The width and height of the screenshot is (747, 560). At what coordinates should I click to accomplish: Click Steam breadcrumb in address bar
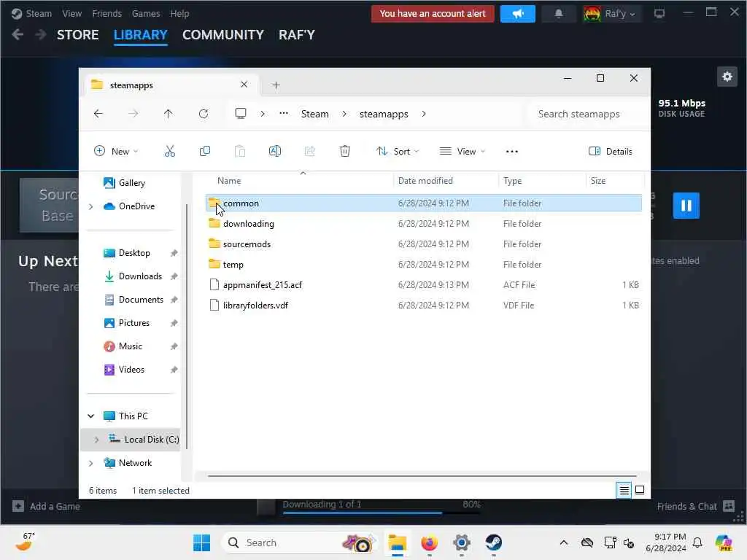[x=315, y=114]
